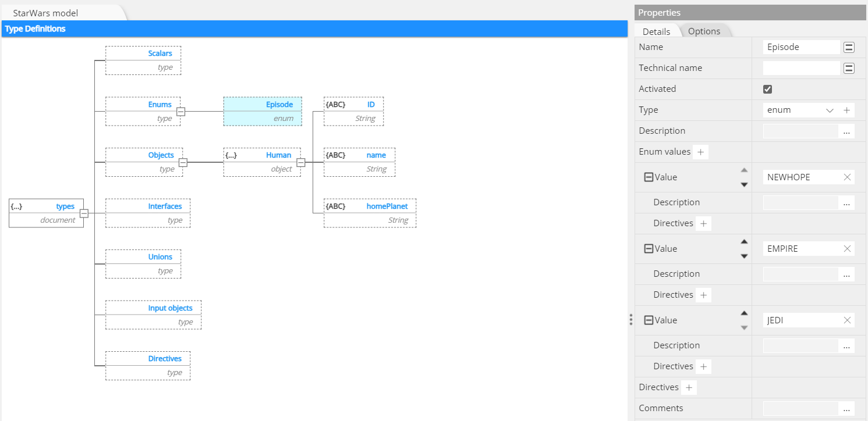Select the name String field node

(359, 162)
